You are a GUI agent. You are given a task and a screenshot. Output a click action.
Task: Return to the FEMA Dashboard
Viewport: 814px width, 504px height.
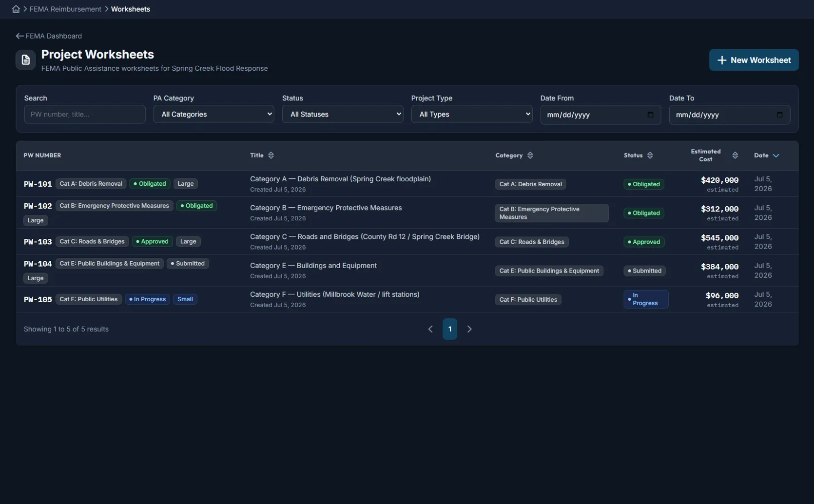tap(49, 36)
